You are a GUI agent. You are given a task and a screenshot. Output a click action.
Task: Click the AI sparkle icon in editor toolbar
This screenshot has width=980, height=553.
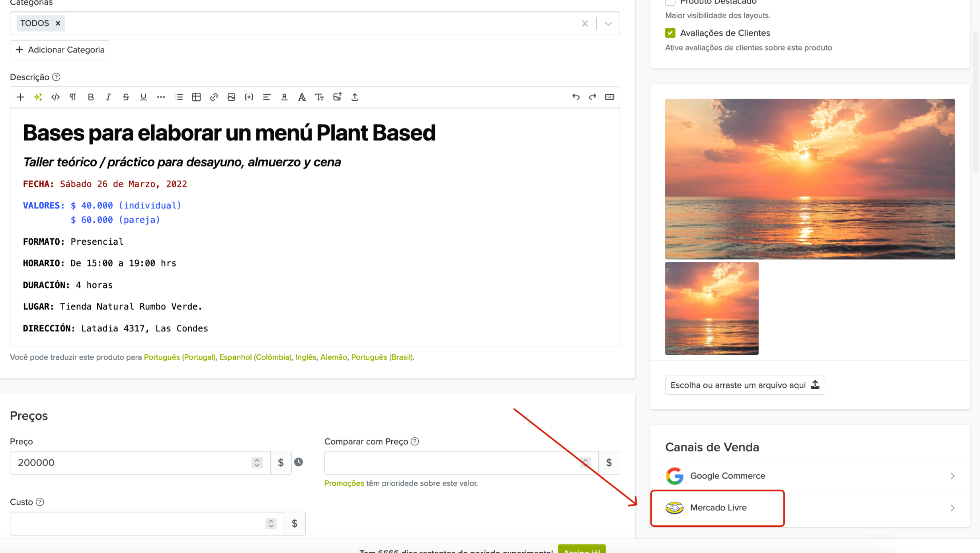click(x=38, y=97)
